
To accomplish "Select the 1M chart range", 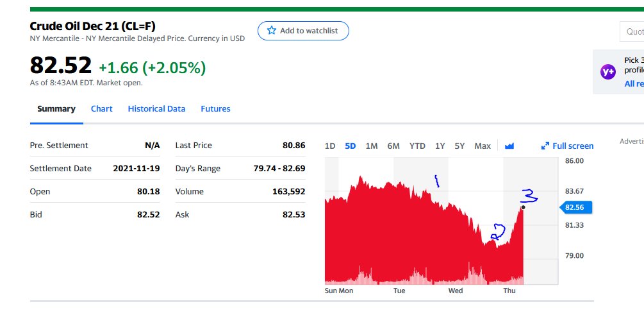I will [372, 146].
